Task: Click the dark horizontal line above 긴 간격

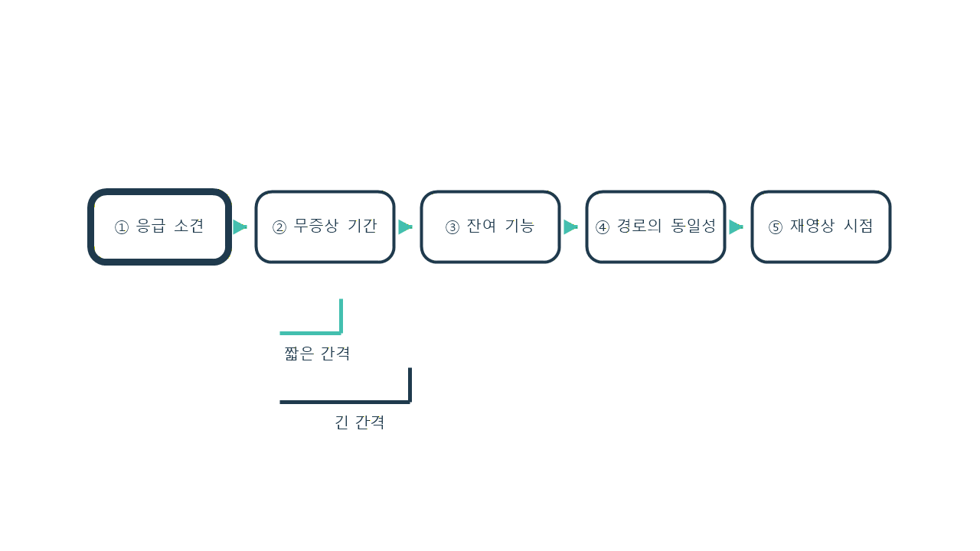Action: click(x=345, y=402)
